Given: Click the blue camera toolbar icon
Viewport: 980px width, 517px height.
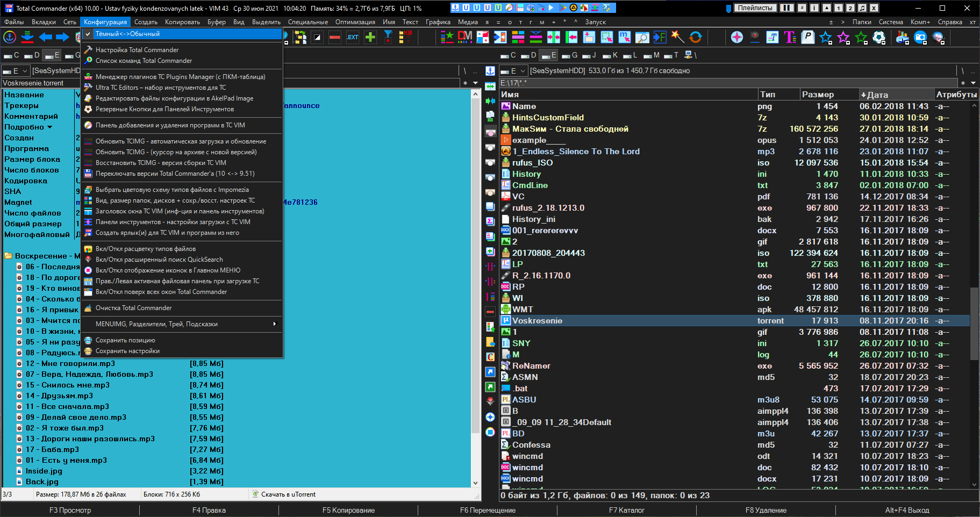Looking at the screenshot, I should click(920, 37).
